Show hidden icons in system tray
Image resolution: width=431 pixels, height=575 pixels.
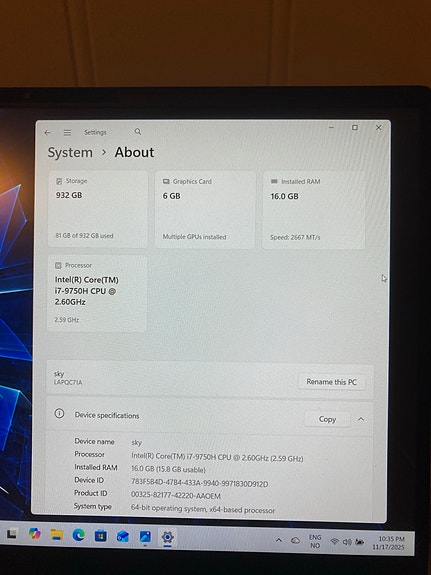[279, 540]
